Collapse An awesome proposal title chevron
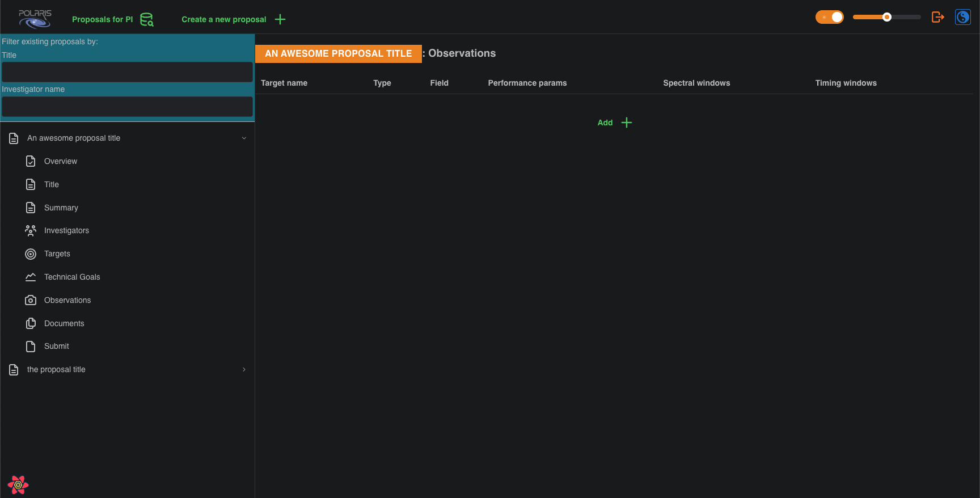 point(244,138)
